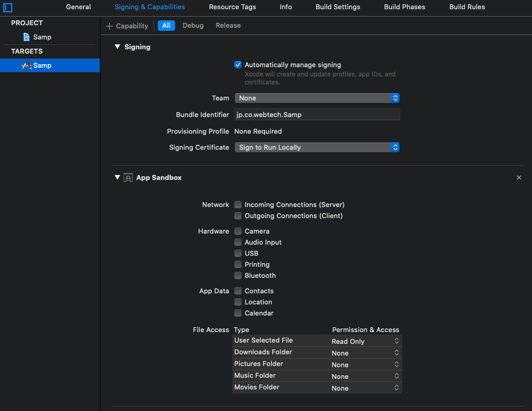Toggle the navigator sidebar icon
Viewport: 532px width, 411px height.
tap(7, 7)
